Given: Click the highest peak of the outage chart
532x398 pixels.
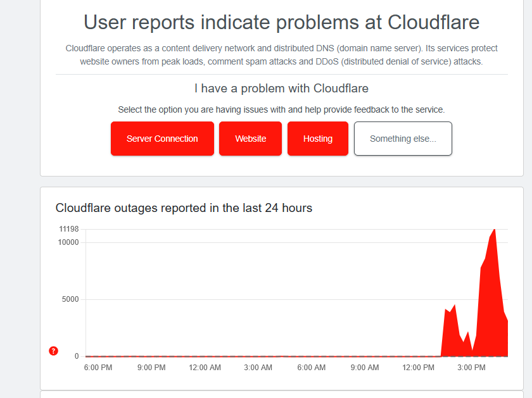Looking at the screenshot, I should pyautogui.click(x=494, y=230).
